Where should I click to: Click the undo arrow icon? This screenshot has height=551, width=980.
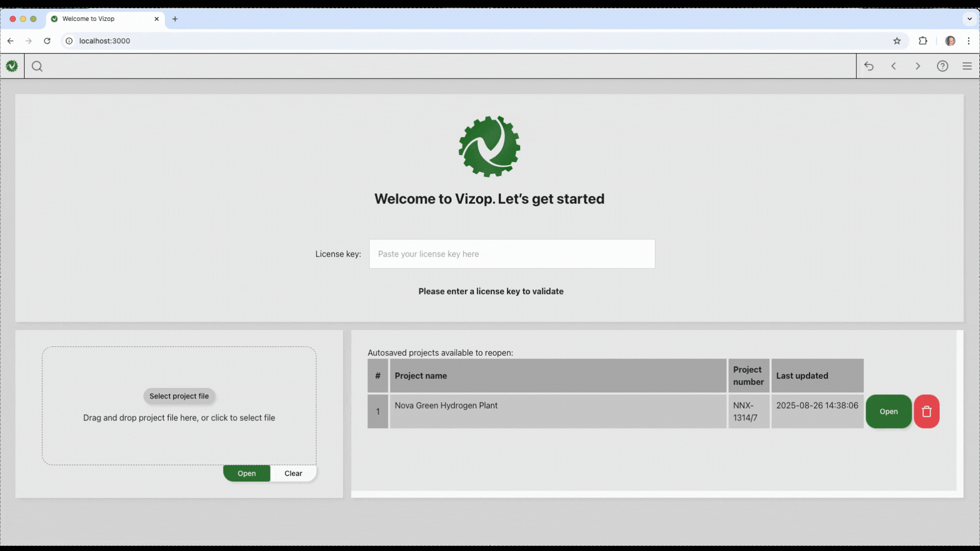pyautogui.click(x=869, y=66)
